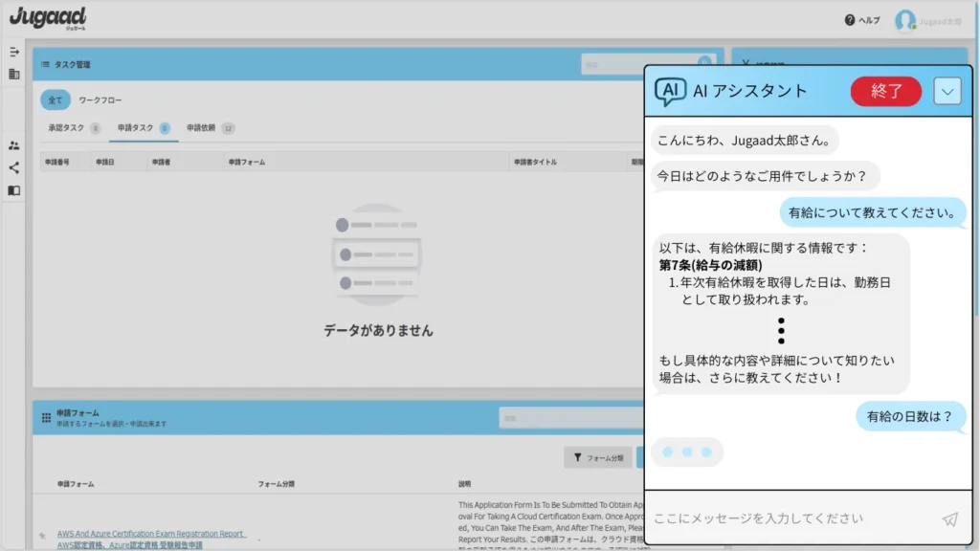Viewport: 980px width, 551px height.
Task: Select the ワークフロー filter option
Action: click(100, 99)
